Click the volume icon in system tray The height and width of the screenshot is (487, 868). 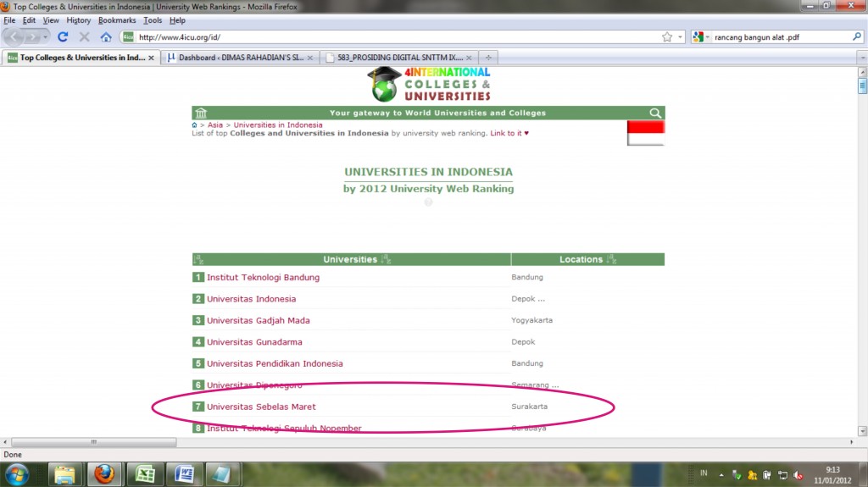(798, 475)
